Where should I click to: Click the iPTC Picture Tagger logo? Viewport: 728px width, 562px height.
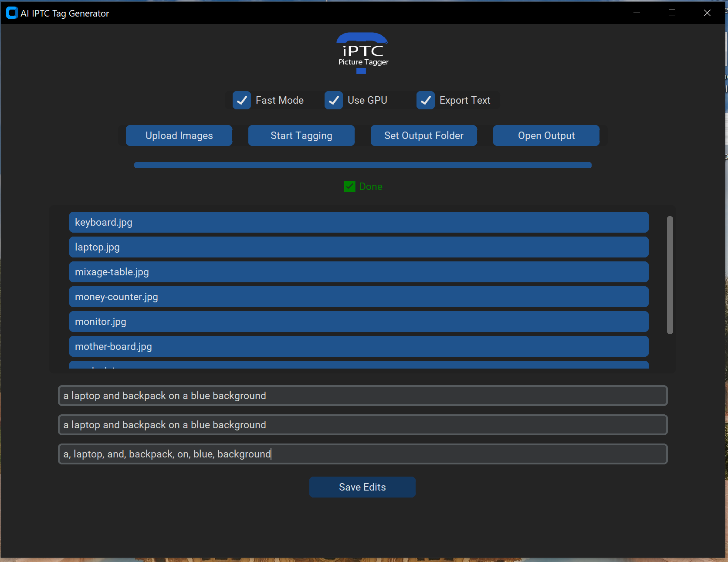coord(362,52)
